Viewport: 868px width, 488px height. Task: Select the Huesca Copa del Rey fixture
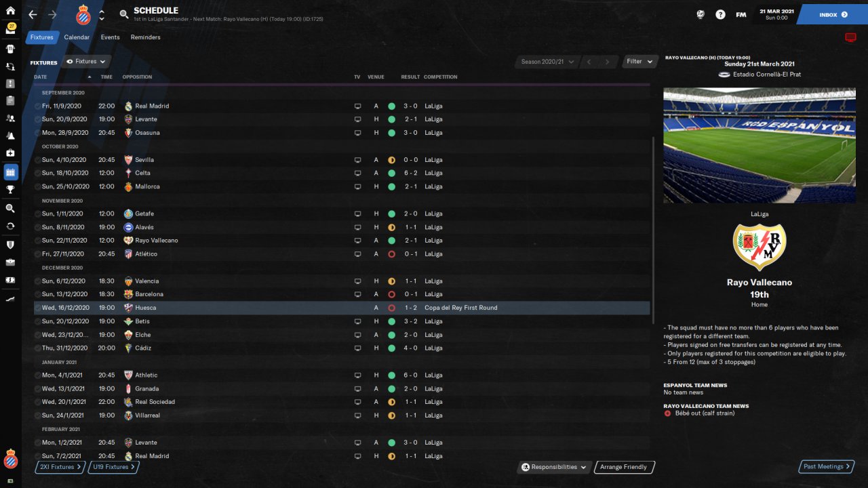point(342,308)
